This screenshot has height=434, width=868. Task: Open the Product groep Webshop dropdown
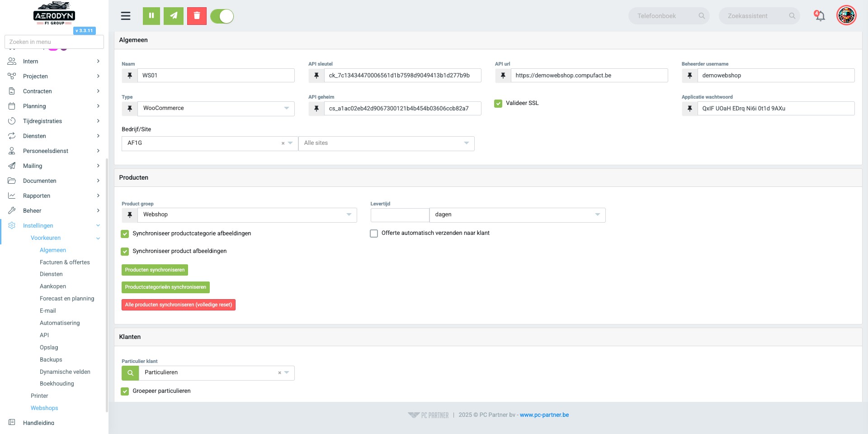pos(247,215)
